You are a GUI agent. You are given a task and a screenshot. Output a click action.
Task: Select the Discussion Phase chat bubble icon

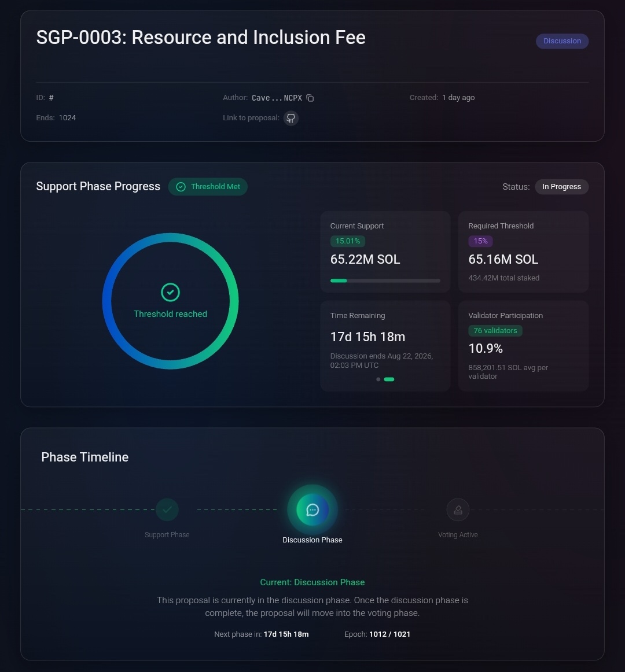(312, 509)
